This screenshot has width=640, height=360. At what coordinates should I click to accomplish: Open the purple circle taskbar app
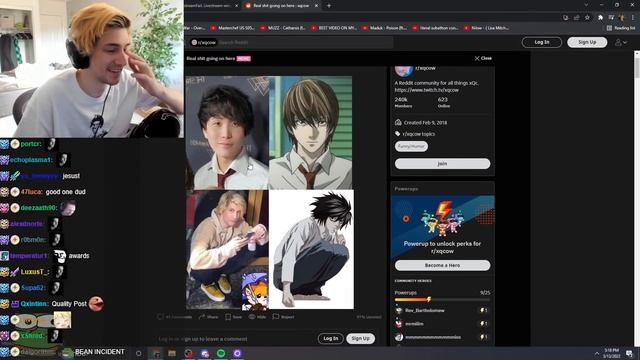point(237,353)
